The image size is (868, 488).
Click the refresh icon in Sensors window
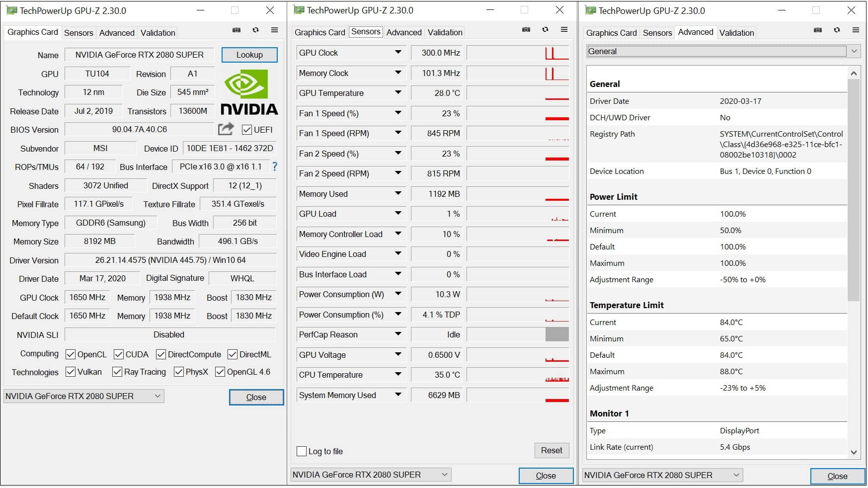(x=545, y=30)
